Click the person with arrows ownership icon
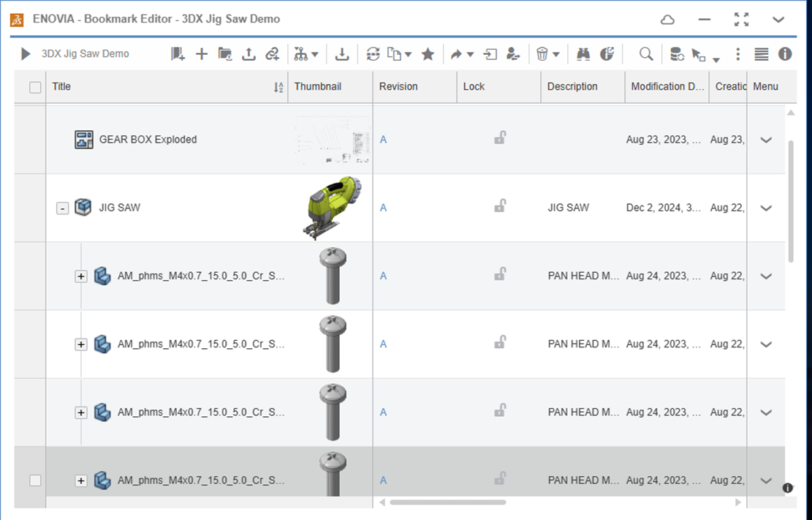The height and width of the screenshot is (520, 812). [x=512, y=54]
